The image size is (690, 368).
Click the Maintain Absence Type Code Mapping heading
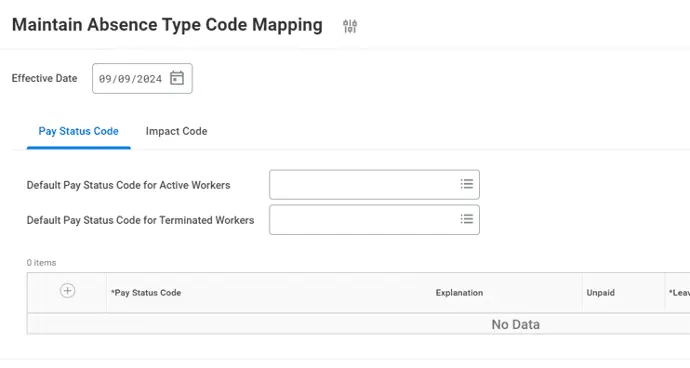point(167,25)
